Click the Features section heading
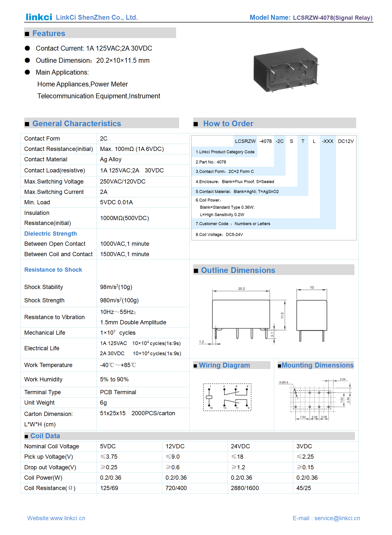The image size is (392, 535). (49, 33)
